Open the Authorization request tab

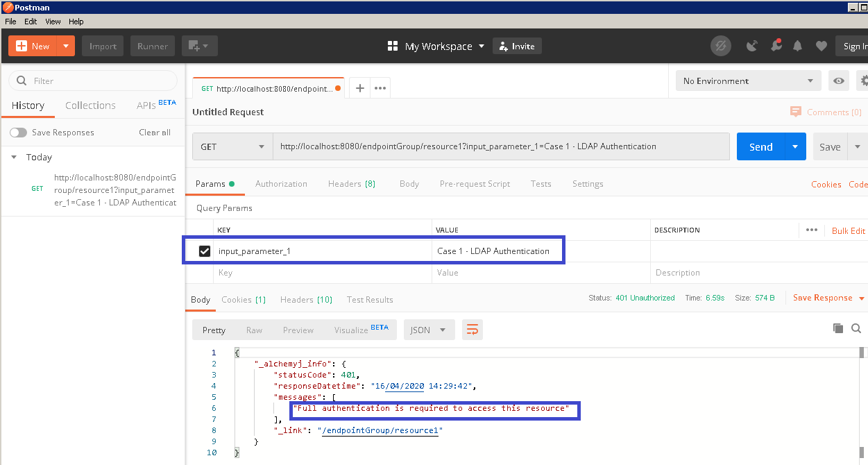coord(281,184)
